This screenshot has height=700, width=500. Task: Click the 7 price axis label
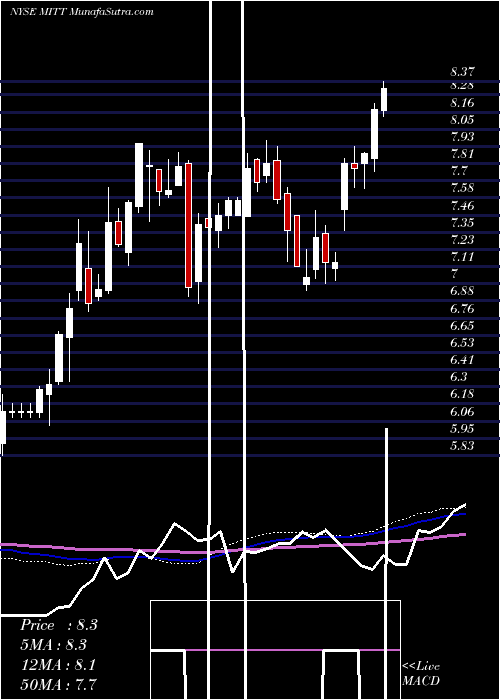pyautogui.click(x=455, y=274)
